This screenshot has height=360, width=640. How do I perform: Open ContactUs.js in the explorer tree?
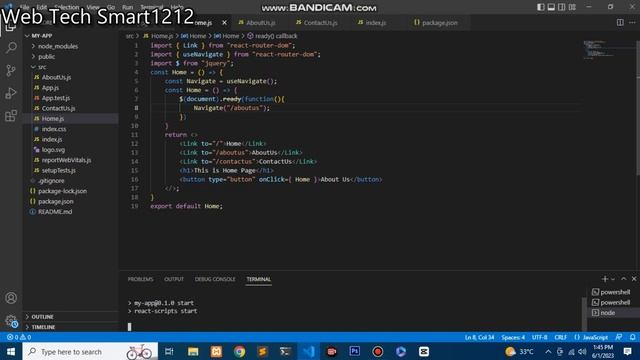click(x=70, y=108)
